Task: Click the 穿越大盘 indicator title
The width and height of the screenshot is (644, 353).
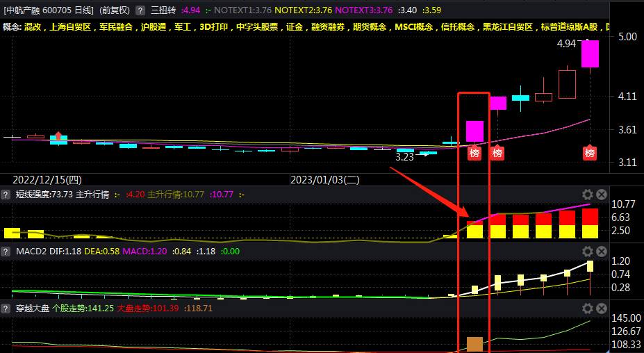Action: 32,308
